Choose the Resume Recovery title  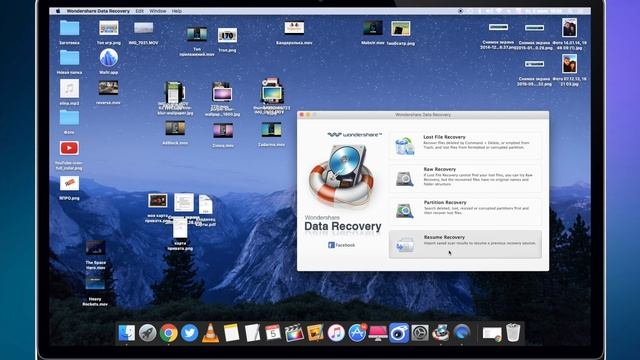coord(444,237)
